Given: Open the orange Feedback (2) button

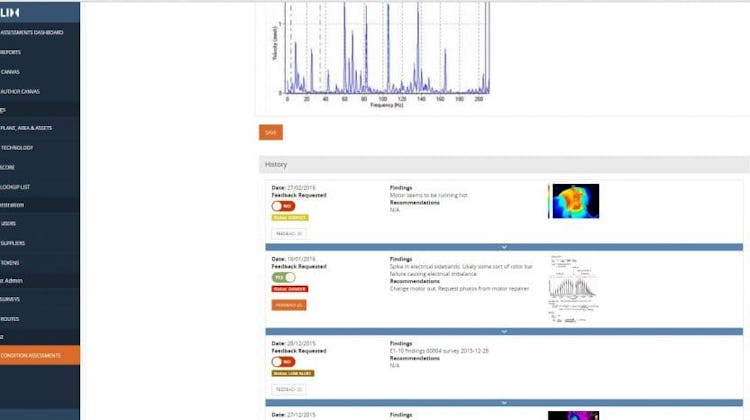Looking at the screenshot, I should [x=289, y=305].
